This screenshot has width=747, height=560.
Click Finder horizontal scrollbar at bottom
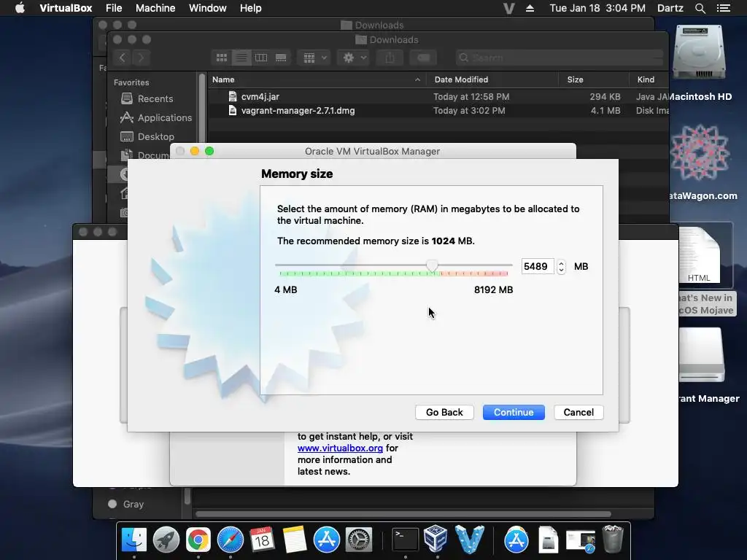pyautogui.click(x=403, y=514)
